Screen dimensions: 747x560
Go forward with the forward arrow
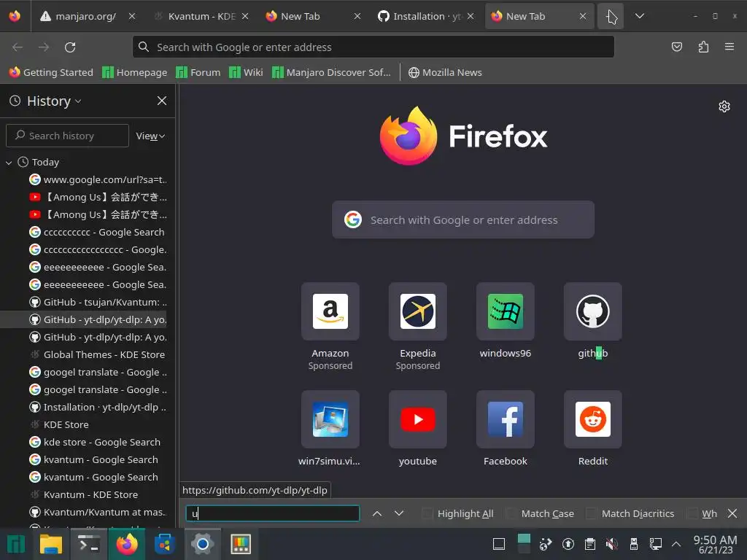coord(44,47)
